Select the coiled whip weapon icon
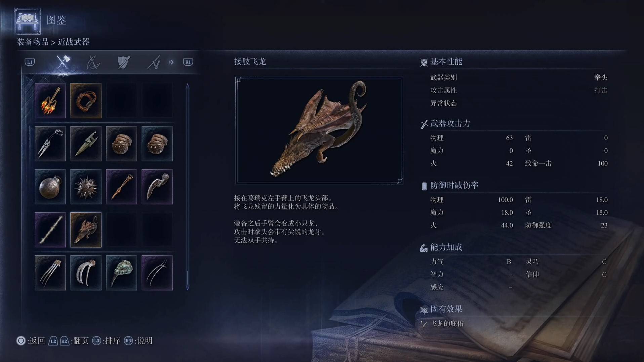 (x=86, y=101)
